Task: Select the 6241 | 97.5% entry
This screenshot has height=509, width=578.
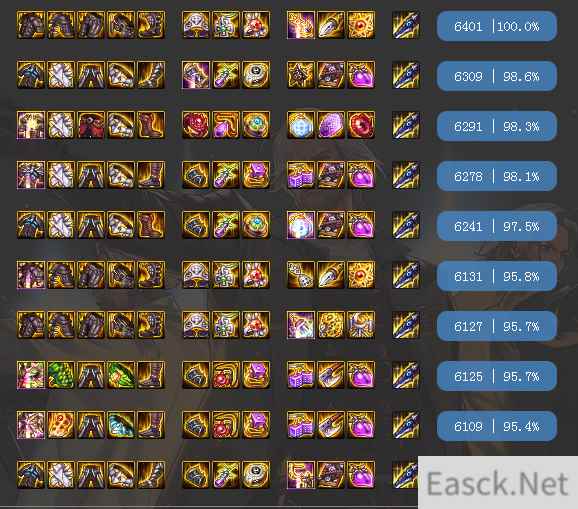Action: (497, 226)
